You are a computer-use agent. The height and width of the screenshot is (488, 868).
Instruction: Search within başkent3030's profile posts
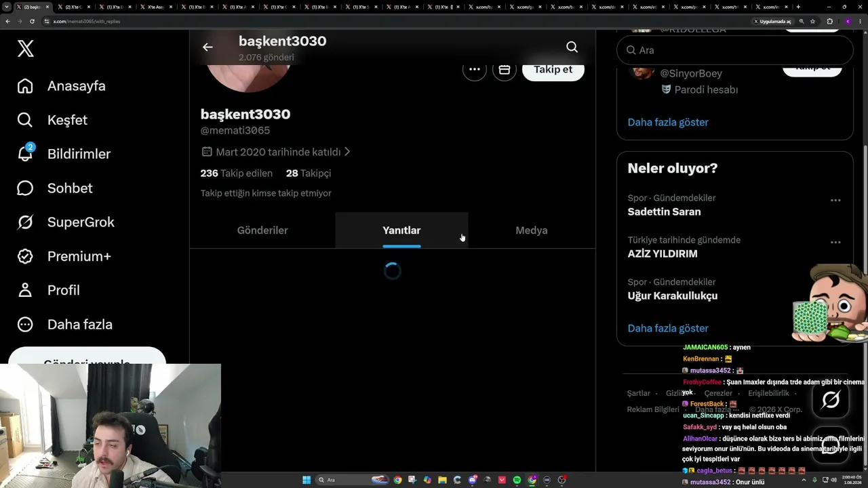click(572, 47)
